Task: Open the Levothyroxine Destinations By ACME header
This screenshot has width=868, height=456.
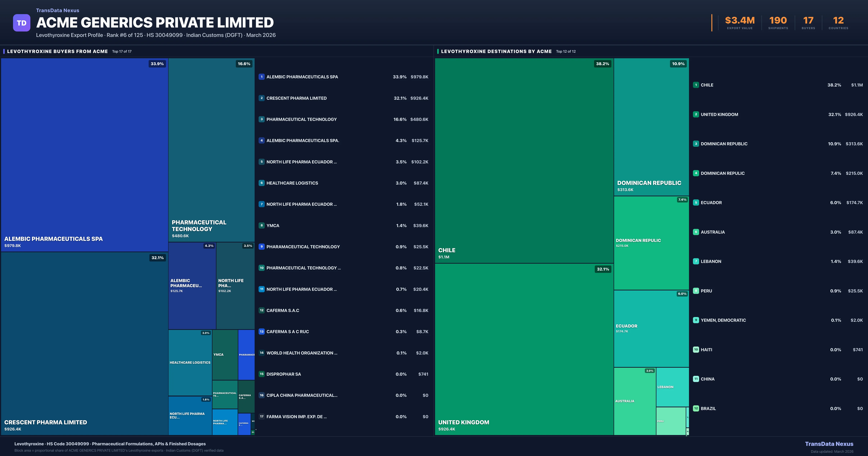Action: [496, 51]
